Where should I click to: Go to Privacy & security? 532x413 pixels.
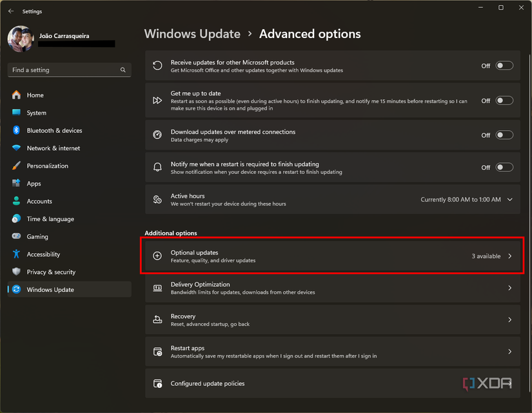tap(69, 272)
